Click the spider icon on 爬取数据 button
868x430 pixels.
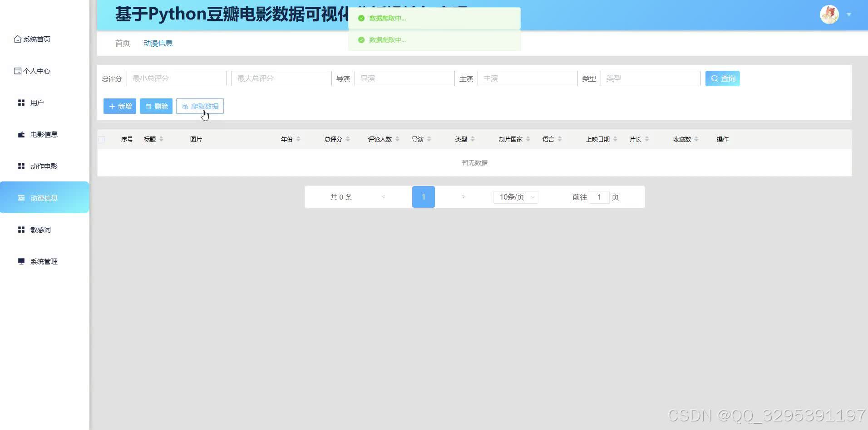click(185, 106)
